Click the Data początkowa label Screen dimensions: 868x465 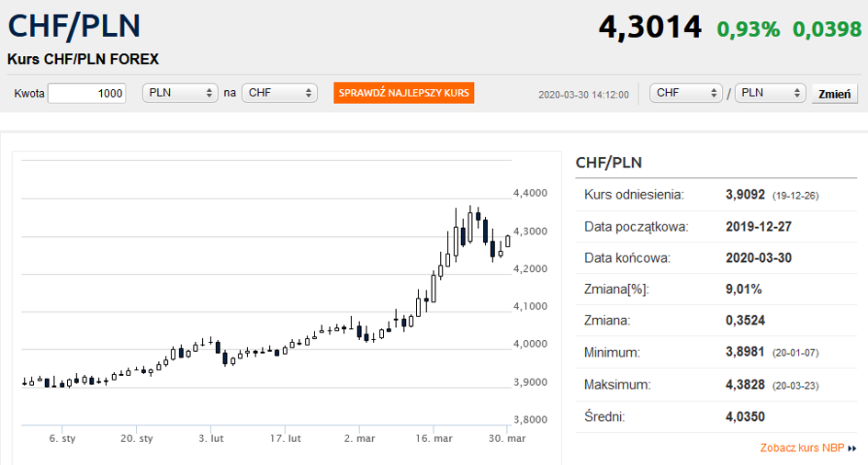[x=636, y=227]
